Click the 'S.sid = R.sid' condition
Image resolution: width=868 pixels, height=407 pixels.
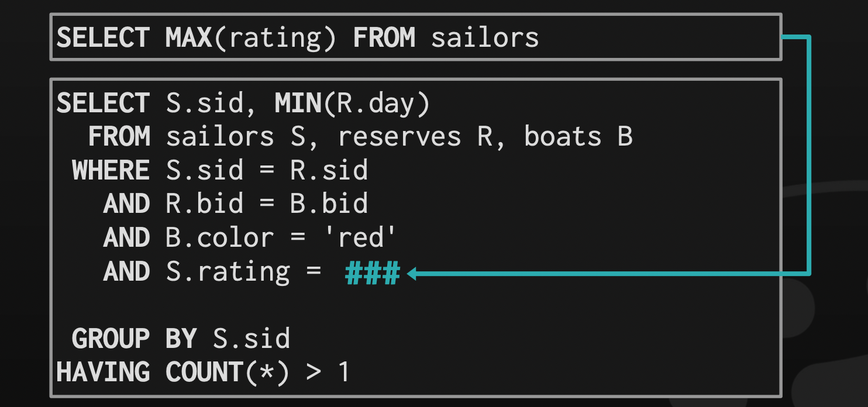pos(267,171)
